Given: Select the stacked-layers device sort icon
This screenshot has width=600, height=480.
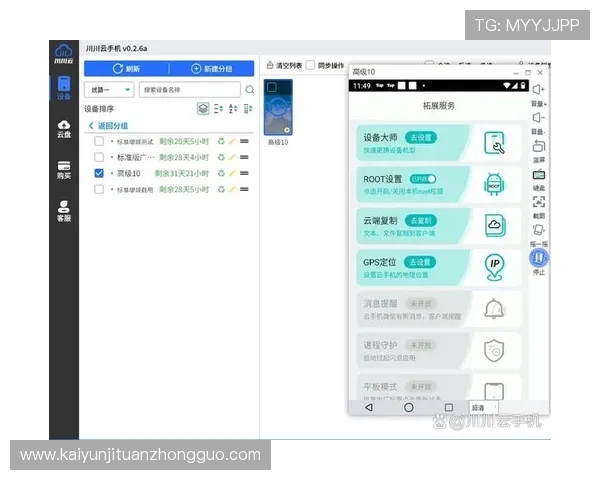Looking at the screenshot, I should 203,109.
